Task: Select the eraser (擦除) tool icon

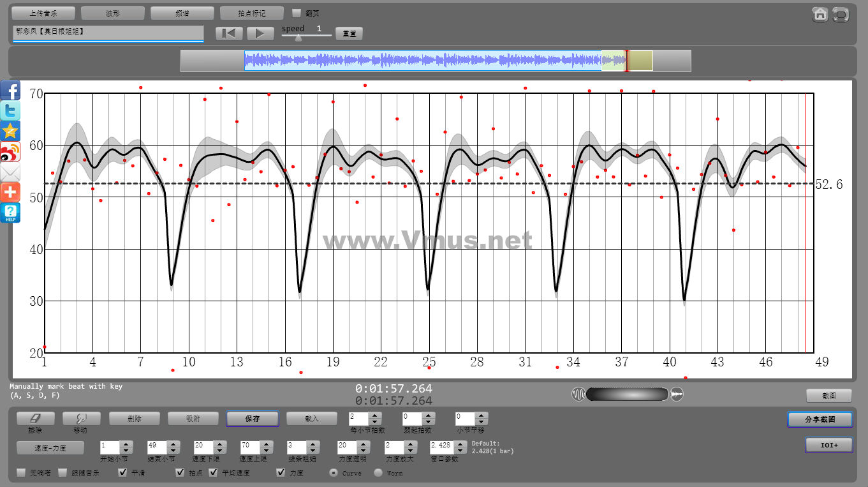Action: (35, 419)
